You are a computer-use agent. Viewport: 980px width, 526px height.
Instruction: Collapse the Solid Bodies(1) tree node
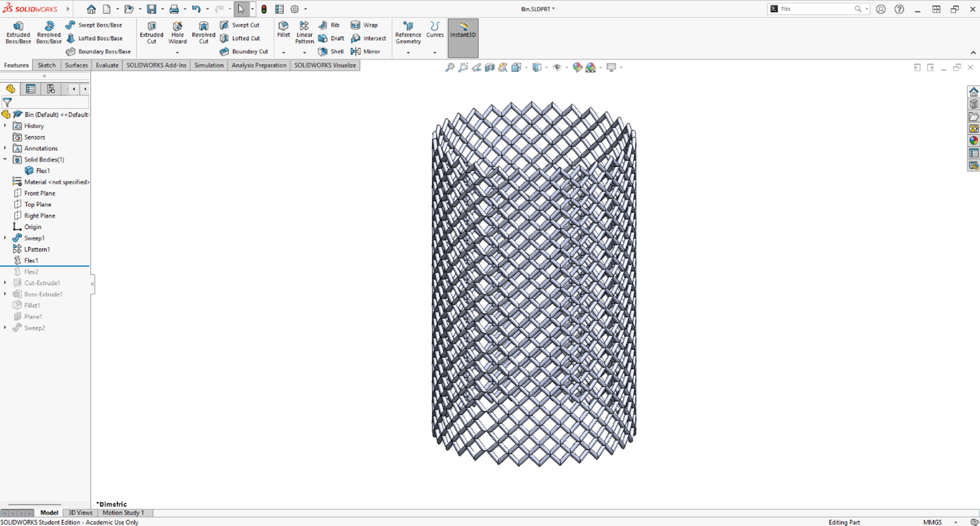5,160
